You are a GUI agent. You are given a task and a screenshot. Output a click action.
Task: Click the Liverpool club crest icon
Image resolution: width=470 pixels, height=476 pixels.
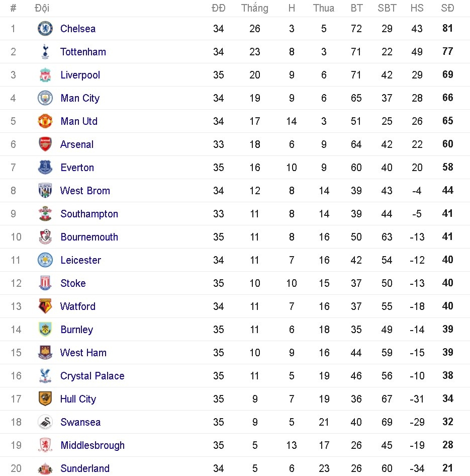coord(45,75)
